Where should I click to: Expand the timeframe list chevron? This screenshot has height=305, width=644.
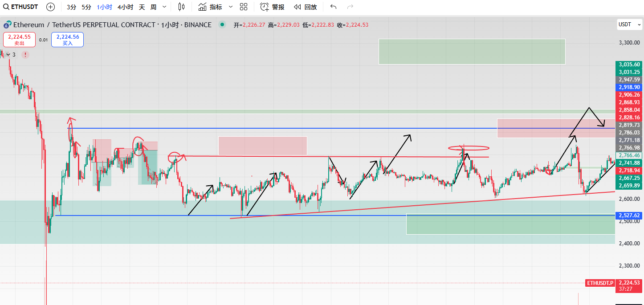164,7
